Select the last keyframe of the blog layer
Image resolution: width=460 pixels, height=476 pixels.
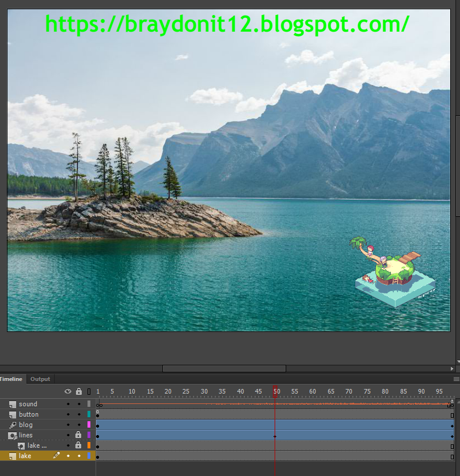[x=452, y=426]
